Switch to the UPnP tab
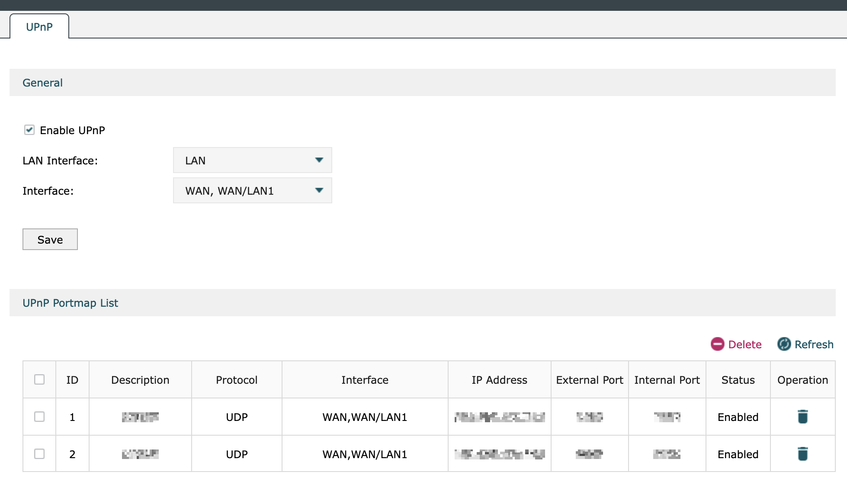 coord(38,27)
